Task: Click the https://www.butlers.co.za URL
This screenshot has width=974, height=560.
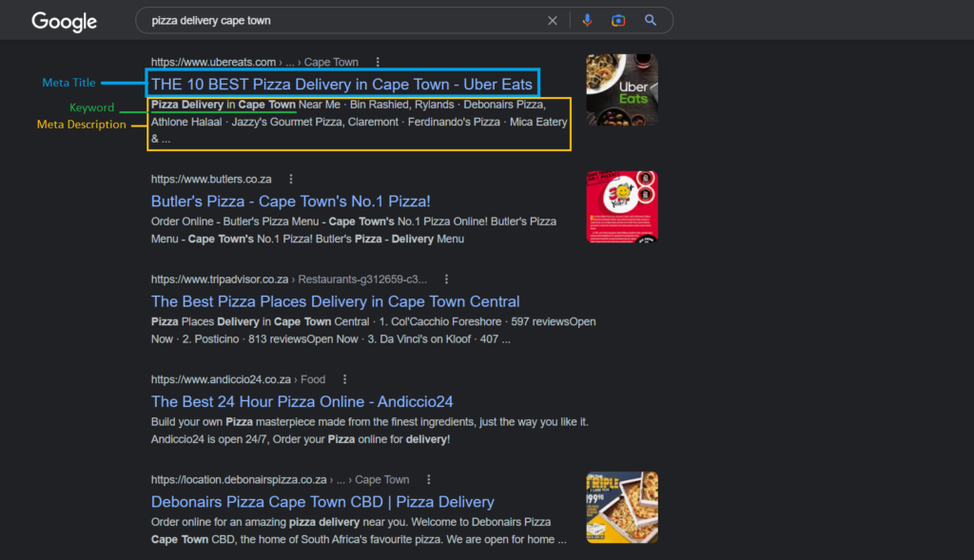Action: 211,179
